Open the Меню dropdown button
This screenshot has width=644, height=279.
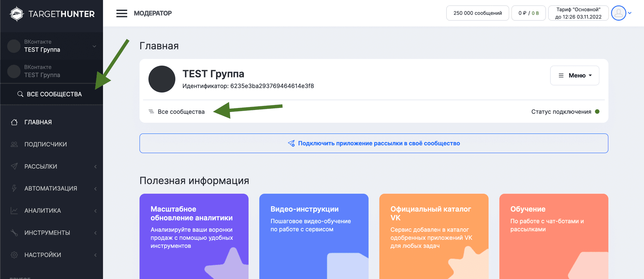575,75
